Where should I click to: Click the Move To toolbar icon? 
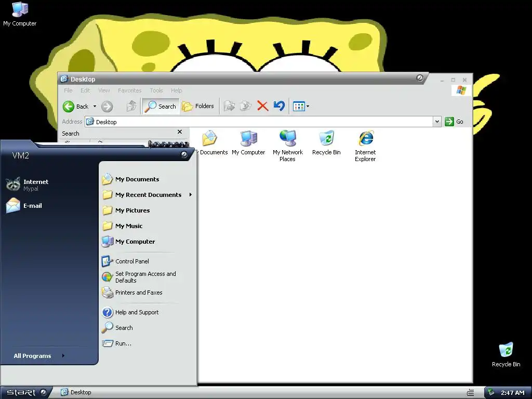click(229, 106)
